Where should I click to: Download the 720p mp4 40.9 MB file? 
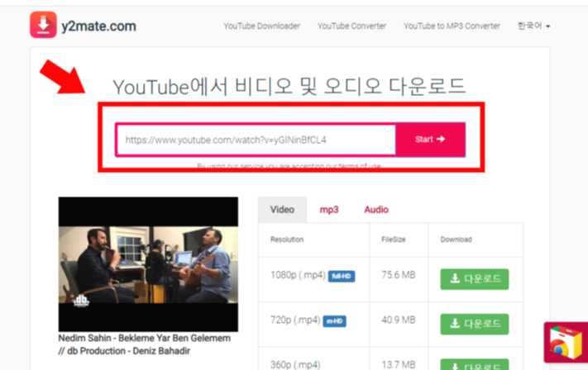pyautogui.click(x=475, y=324)
